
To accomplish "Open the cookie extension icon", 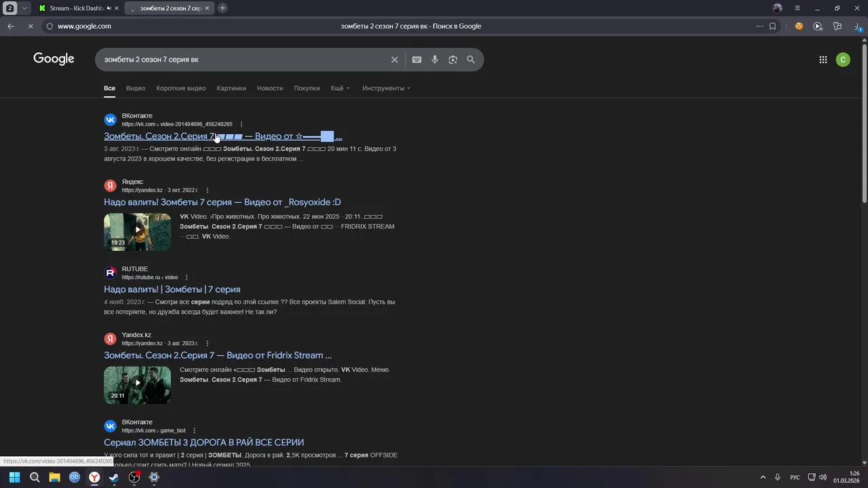I will coord(799,26).
